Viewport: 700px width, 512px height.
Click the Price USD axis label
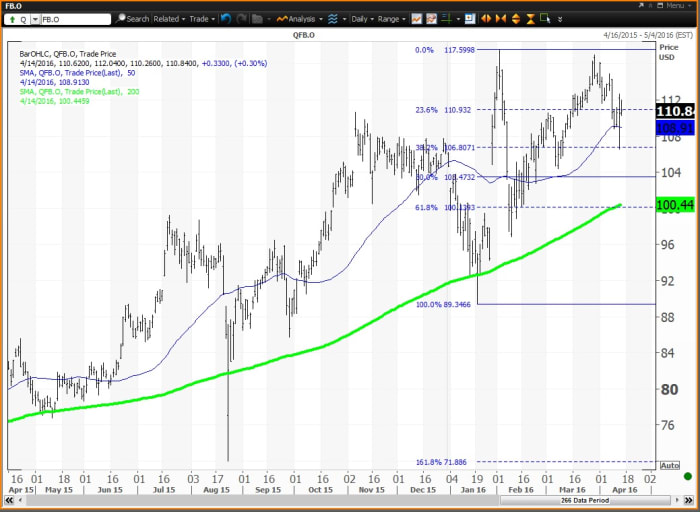[668, 52]
